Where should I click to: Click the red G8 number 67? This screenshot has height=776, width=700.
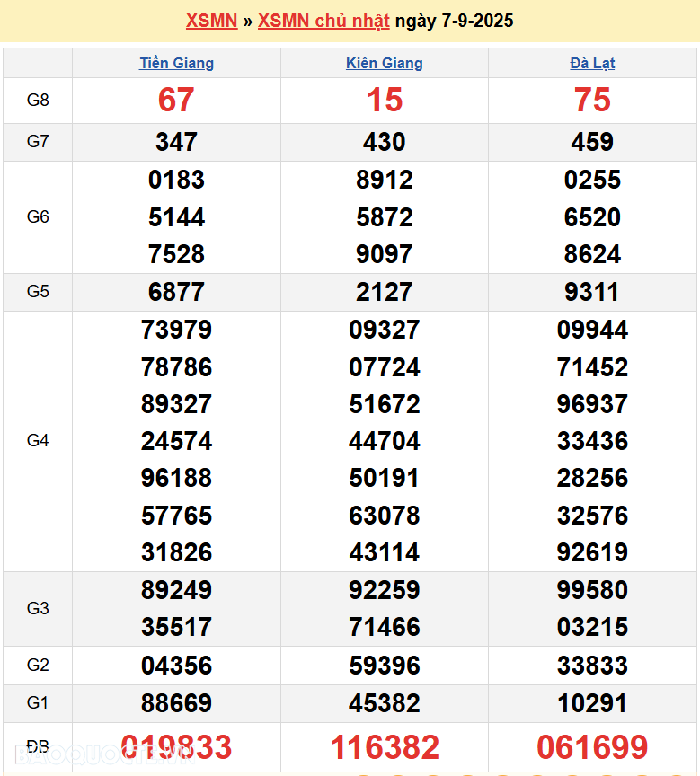pos(176,100)
